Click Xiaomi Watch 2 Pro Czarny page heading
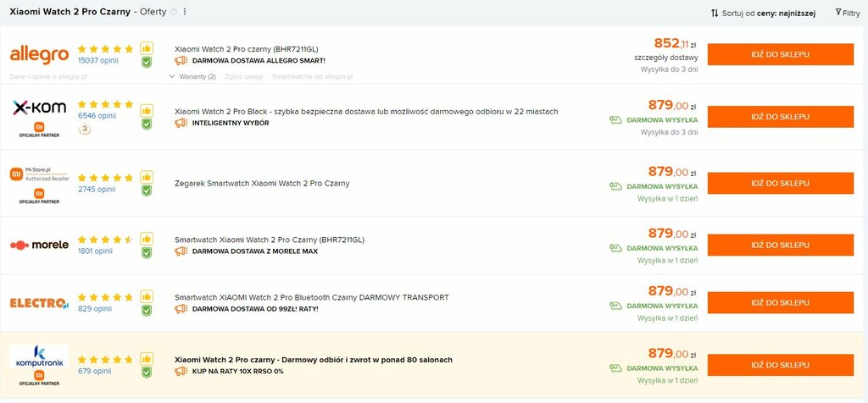Image resolution: width=868 pixels, height=403 pixels. coord(70,12)
